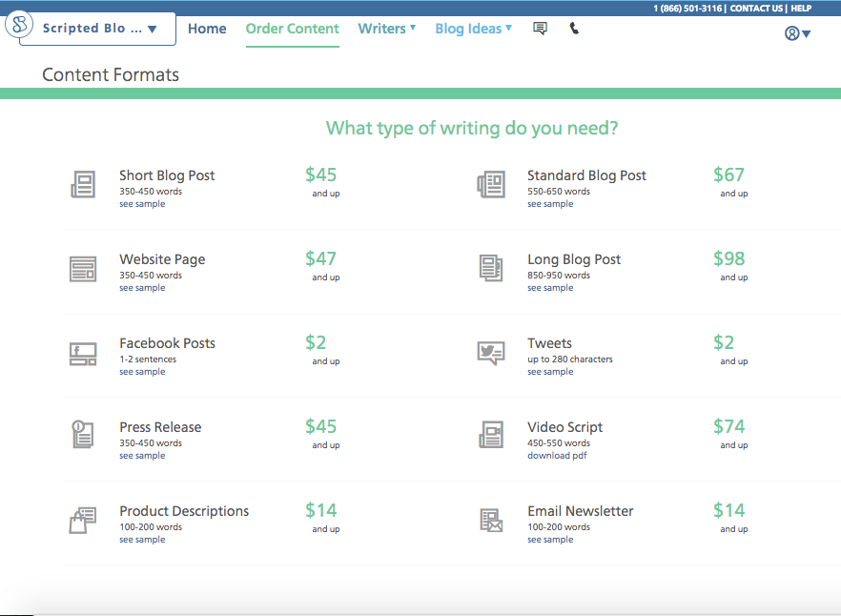This screenshot has height=616, width=841.
Task: Open the CONTACT US link
Action: pos(756,8)
